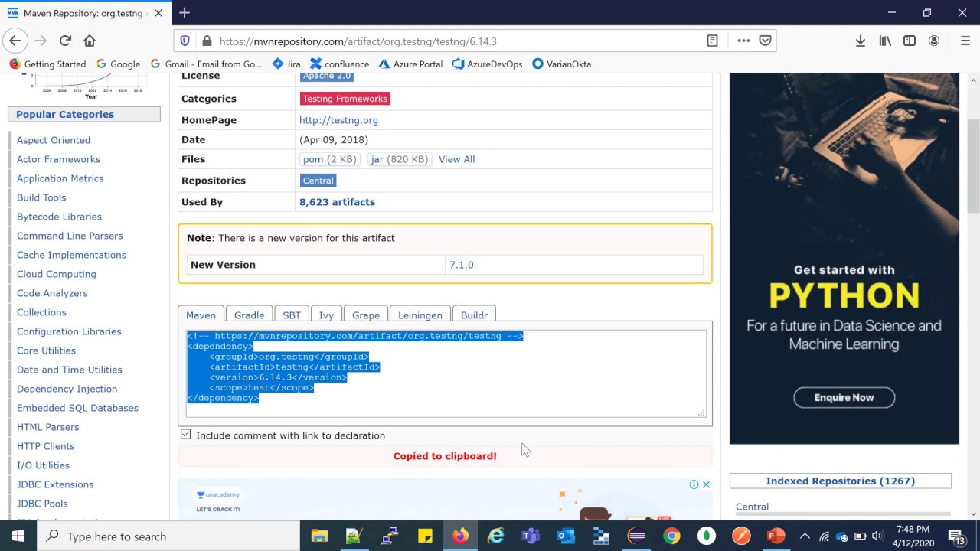Click the page vertical scrollbar thumb
The height and width of the screenshot is (551, 980).
coord(973,166)
